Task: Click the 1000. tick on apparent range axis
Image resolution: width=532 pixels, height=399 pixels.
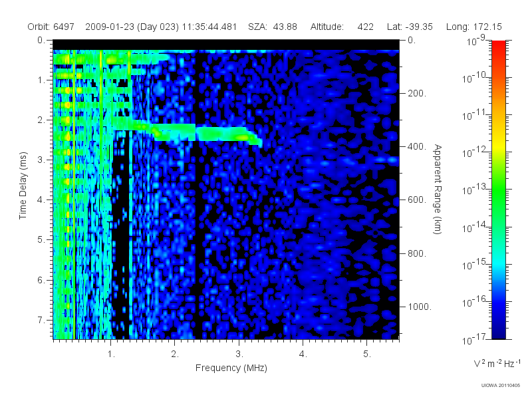Action: (420, 307)
